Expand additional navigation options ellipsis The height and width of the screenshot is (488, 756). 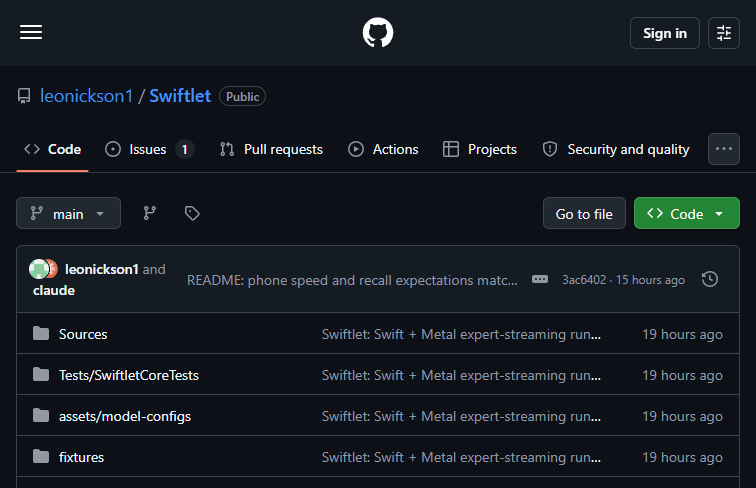click(724, 149)
